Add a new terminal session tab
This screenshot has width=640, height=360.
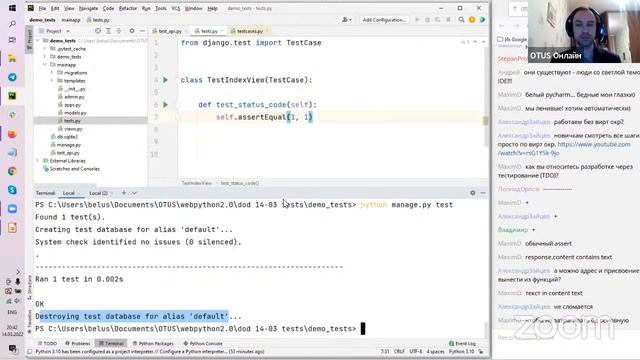tap(124, 193)
